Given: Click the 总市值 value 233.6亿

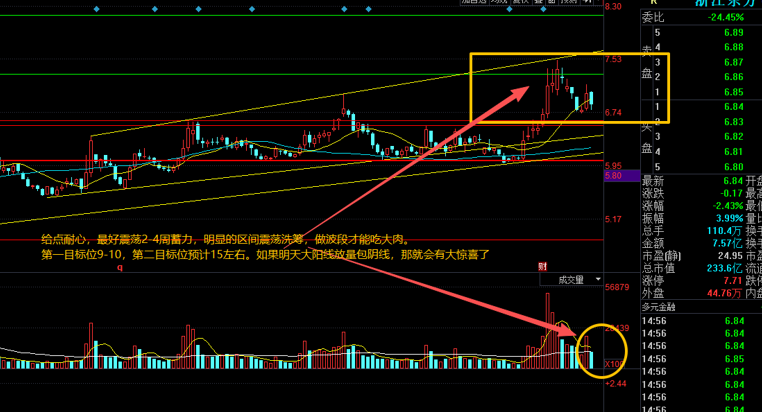Looking at the screenshot, I should pos(726,268).
